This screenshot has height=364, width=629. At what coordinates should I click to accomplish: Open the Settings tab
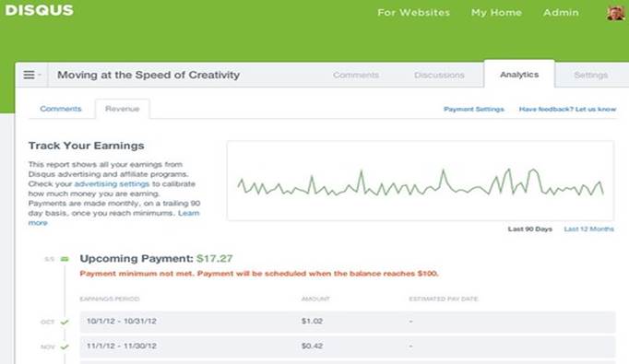pos(590,75)
